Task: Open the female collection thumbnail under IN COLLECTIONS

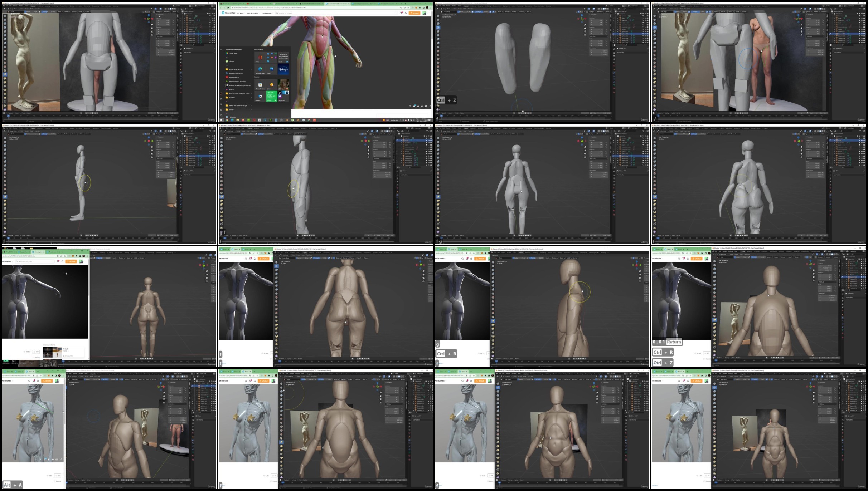Action: click(52, 352)
